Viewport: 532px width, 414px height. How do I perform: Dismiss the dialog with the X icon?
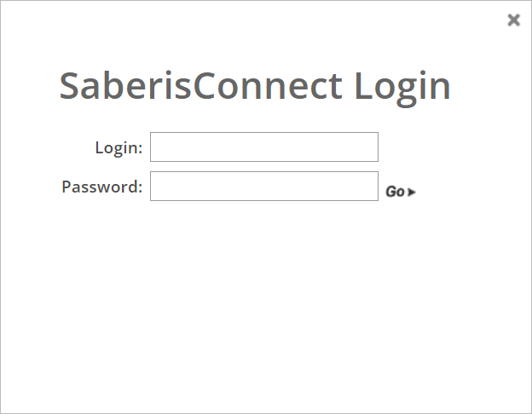tap(513, 20)
